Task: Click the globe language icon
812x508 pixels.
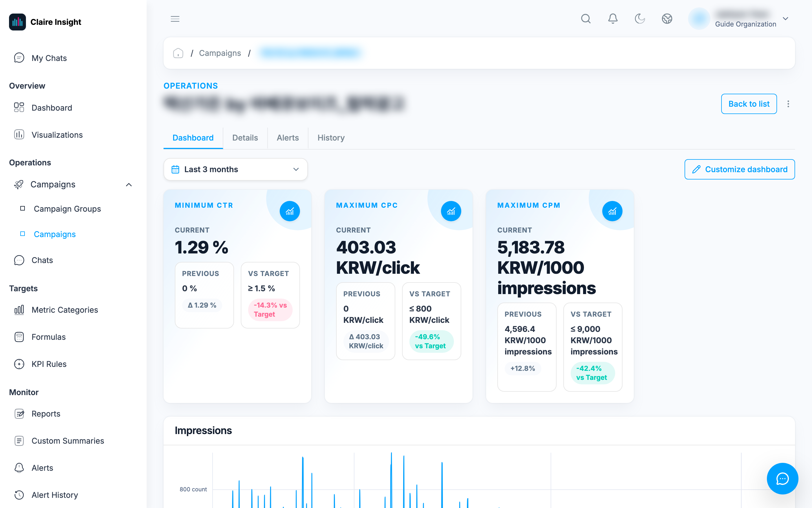Action: pyautogui.click(x=667, y=19)
